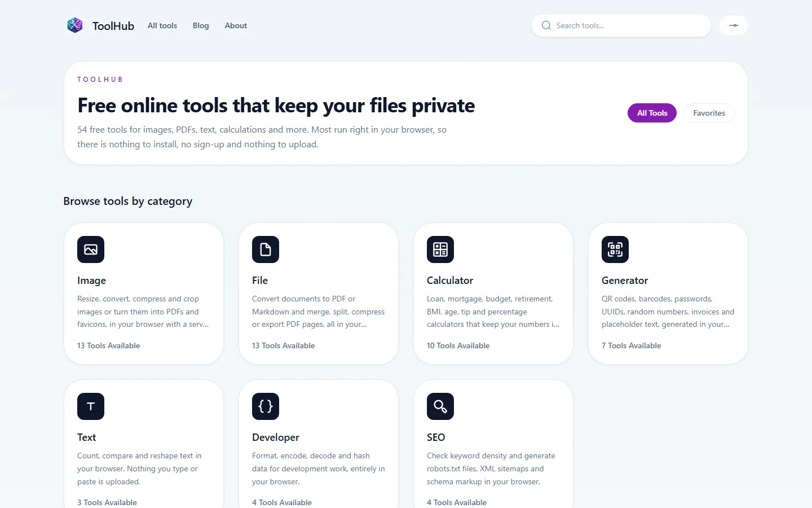Click the headline 'Free online tools that keep your files private'
The height and width of the screenshot is (508, 812).
coord(276,106)
